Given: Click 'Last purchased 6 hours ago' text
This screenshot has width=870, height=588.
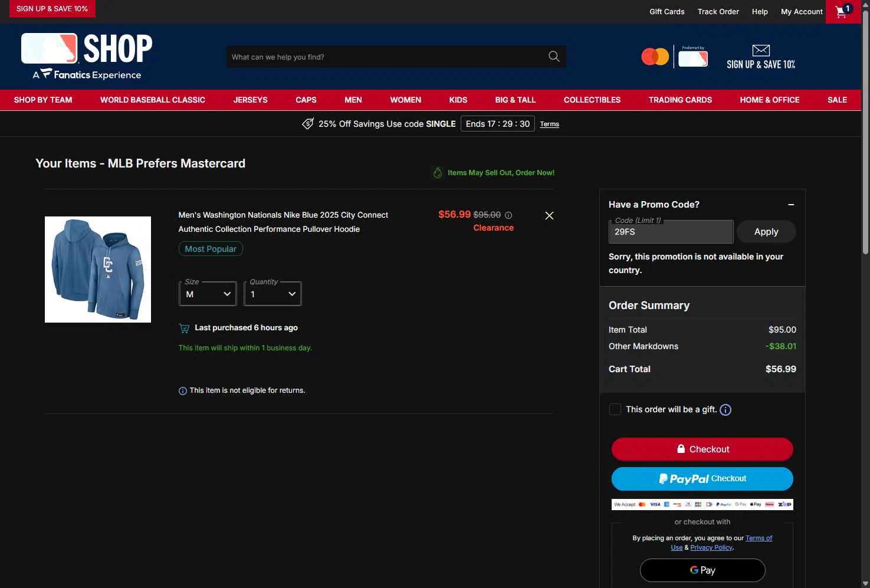Looking at the screenshot, I should click(246, 328).
